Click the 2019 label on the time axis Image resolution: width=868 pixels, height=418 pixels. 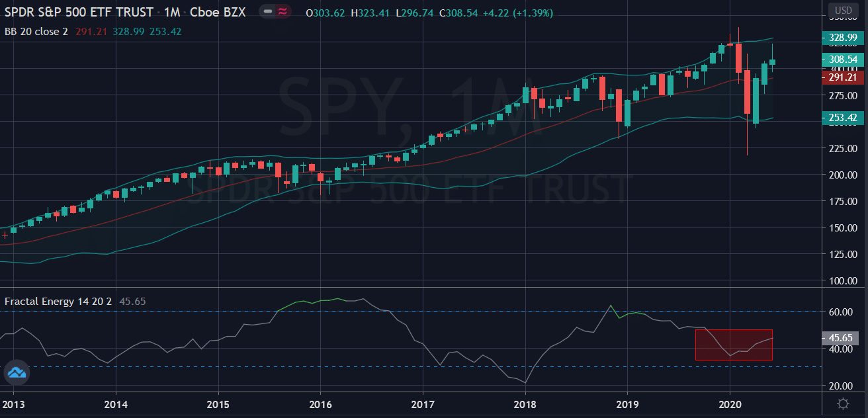pyautogui.click(x=627, y=403)
